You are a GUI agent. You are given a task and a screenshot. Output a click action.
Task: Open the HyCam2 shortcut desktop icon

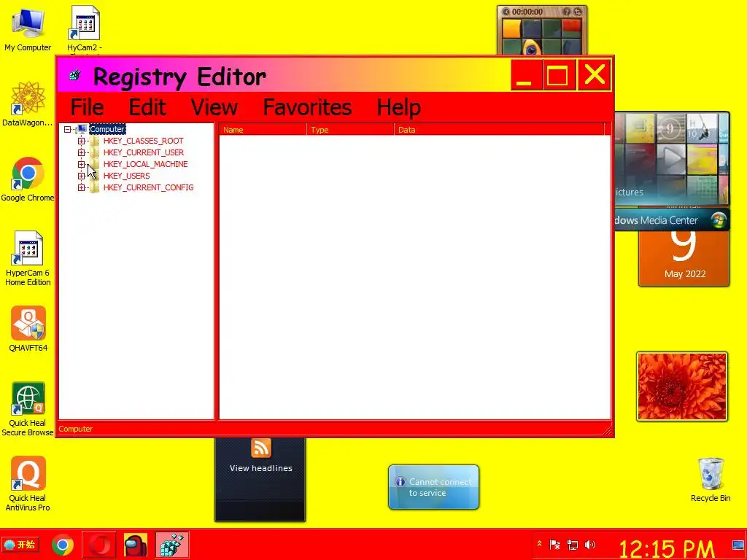pos(85,29)
